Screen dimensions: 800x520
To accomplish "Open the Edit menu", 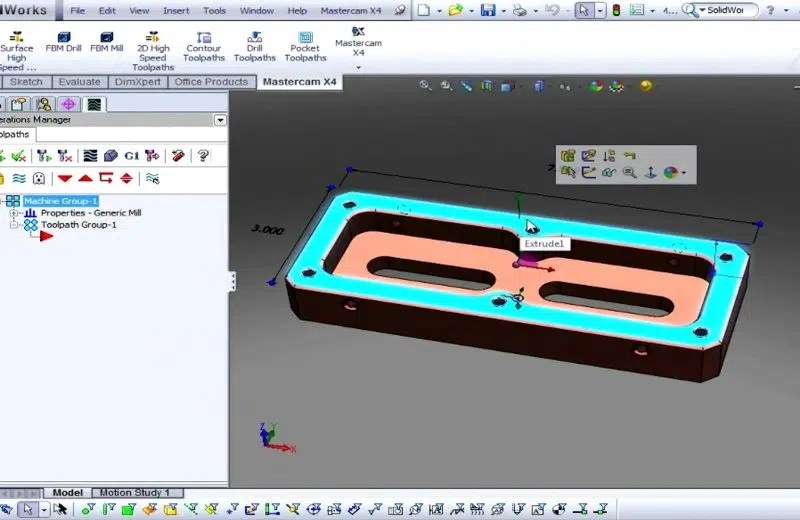I will [x=107, y=10].
